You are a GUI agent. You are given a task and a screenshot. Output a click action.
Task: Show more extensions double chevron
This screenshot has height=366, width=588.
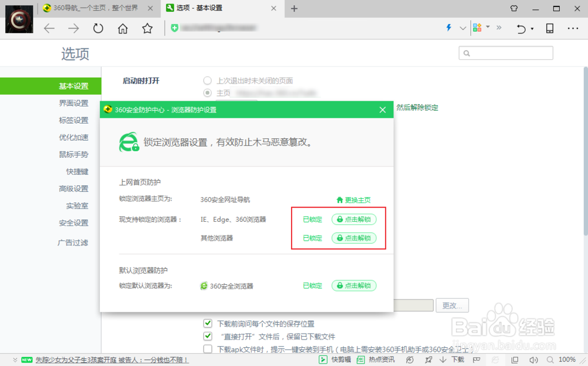[x=499, y=28]
